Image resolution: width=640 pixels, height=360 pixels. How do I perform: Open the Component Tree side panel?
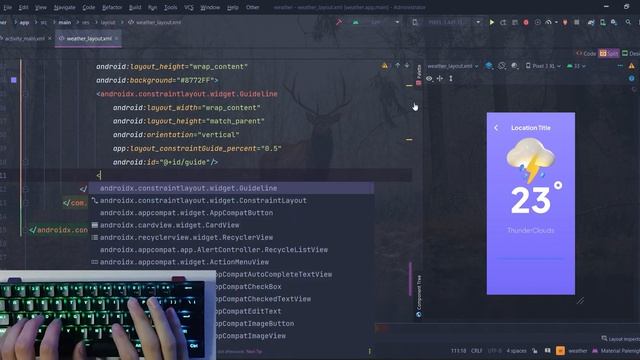click(x=418, y=296)
